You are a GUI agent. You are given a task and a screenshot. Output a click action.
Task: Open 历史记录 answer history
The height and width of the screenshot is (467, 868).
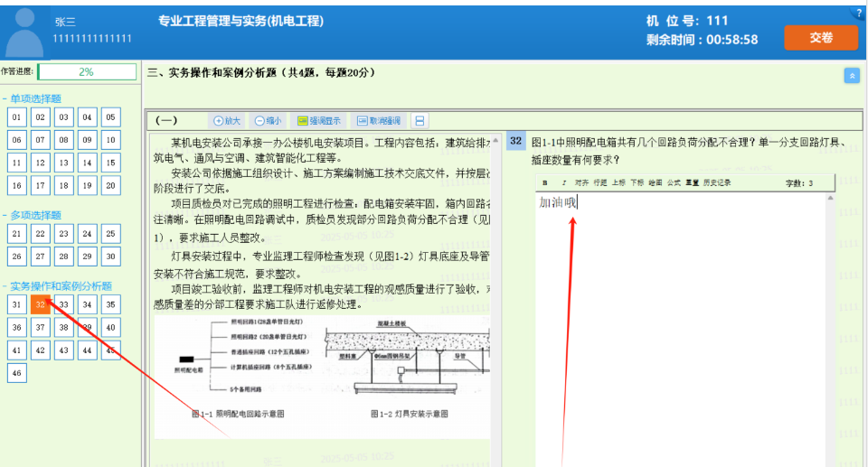(717, 182)
